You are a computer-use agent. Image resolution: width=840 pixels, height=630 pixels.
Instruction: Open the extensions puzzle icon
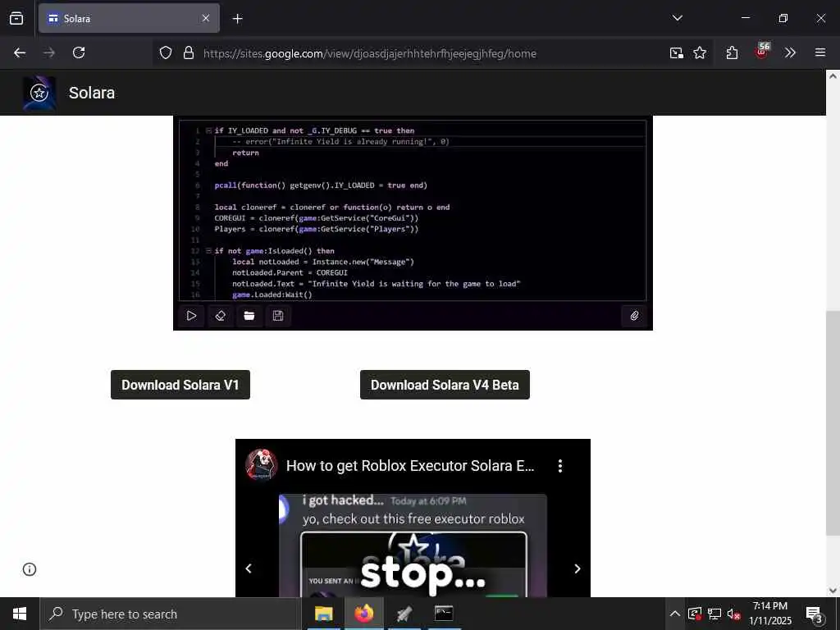[x=733, y=52]
